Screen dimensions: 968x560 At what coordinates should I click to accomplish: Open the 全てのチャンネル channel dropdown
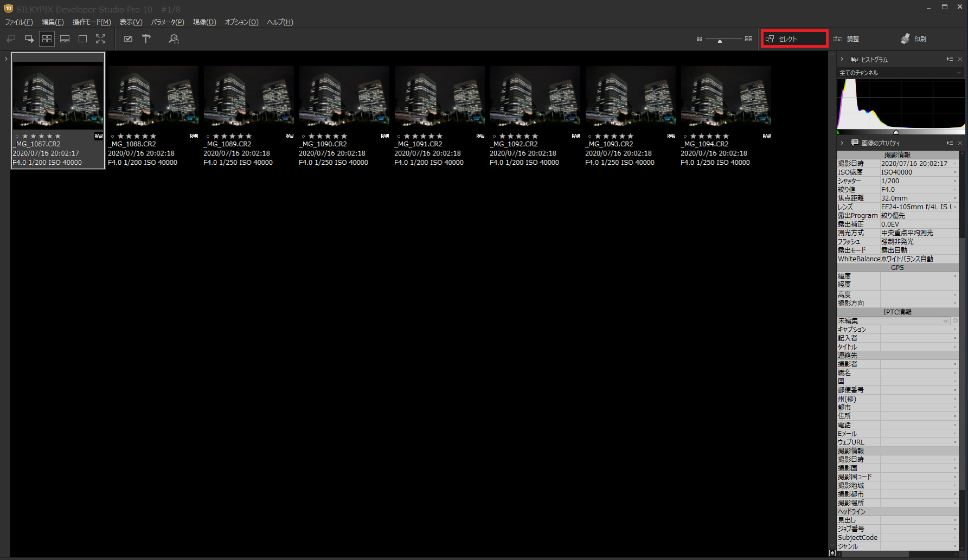click(x=901, y=73)
